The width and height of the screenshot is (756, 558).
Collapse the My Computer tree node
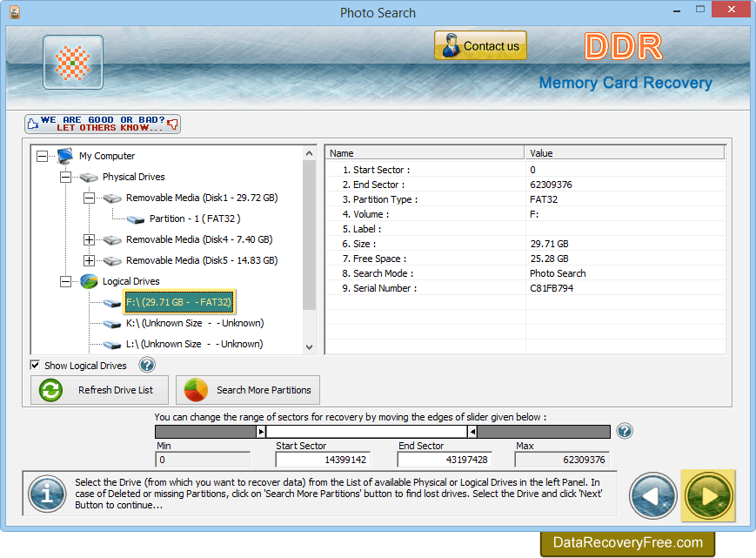point(43,156)
